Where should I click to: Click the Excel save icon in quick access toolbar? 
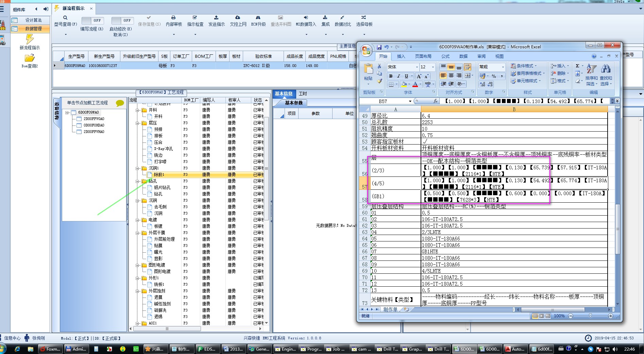[x=379, y=47]
